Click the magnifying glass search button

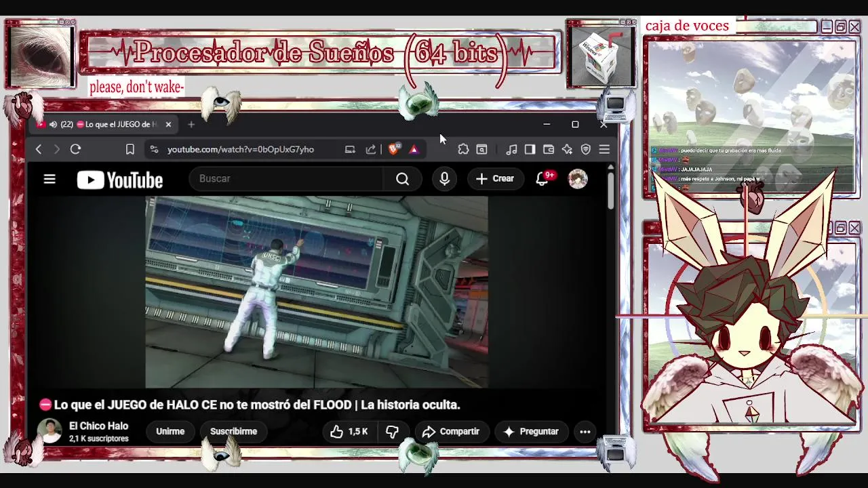[x=403, y=179]
